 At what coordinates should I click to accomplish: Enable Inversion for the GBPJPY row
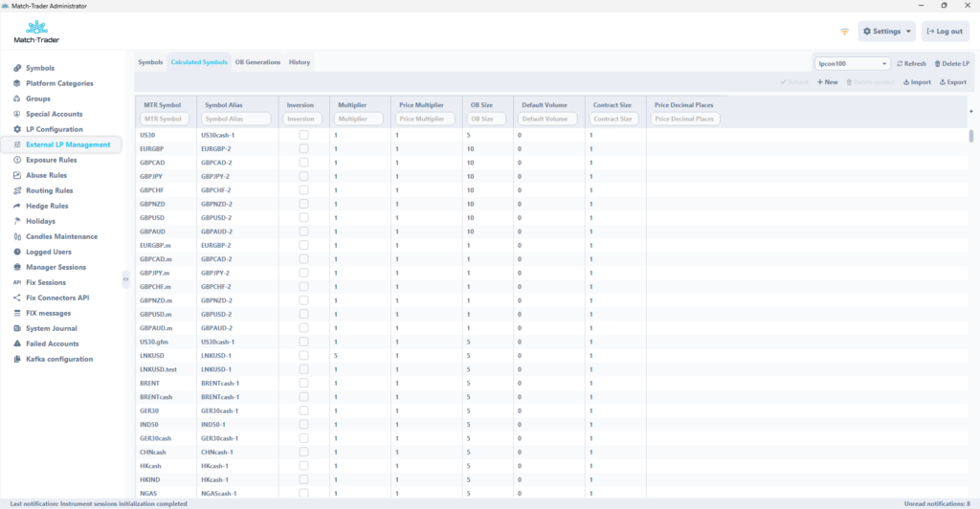point(304,176)
